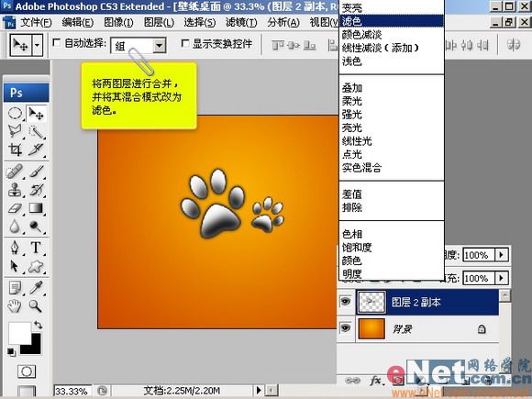The height and width of the screenshot is (399, 532).
Task: Select the Notes tool
Action: [x=15, y=288]
